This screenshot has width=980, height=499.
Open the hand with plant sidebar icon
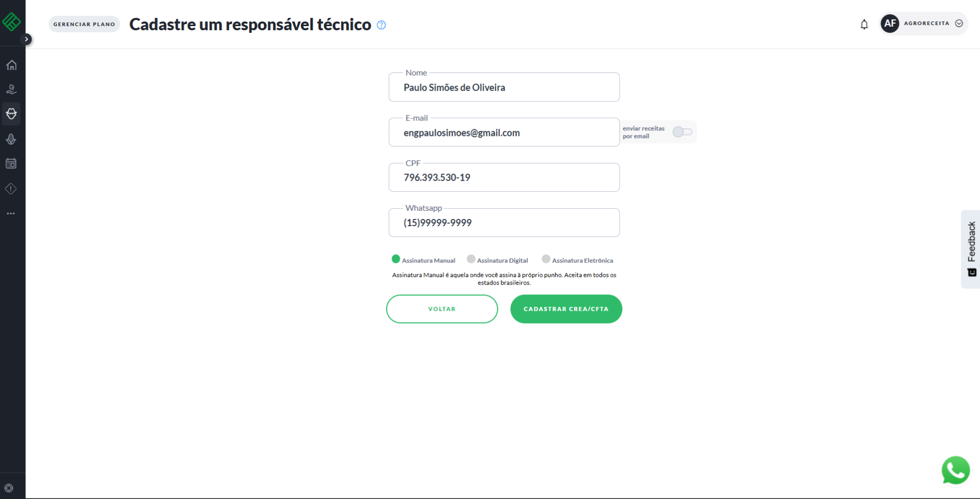tap(11, 90)
